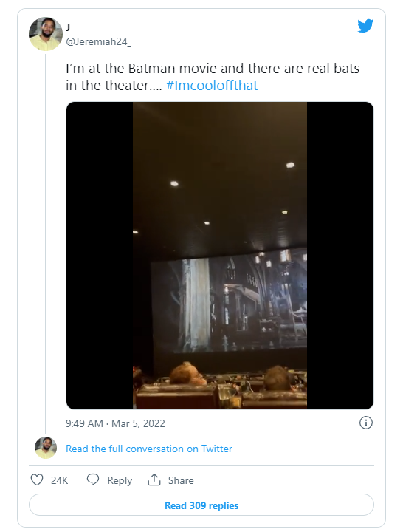Click the tweet text about Batman movie
This screenshot has width=403, height=532.
pyautogui.click(x=213, y=77)
